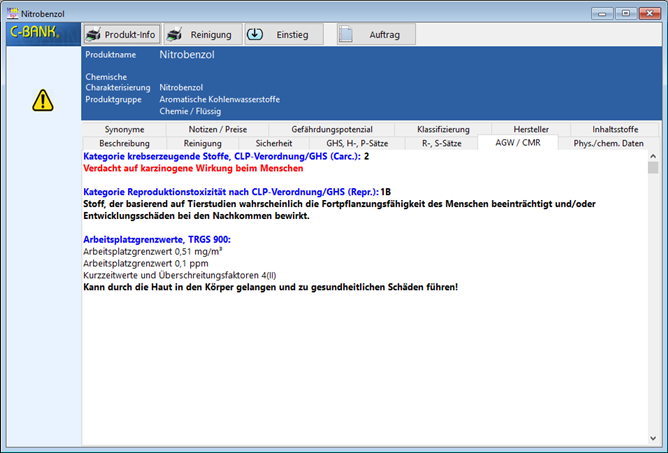Viewport: 668px width, 453px height.
Task: Click the Nitrobenzol window title icon
Action: click(x=12, y=12)
